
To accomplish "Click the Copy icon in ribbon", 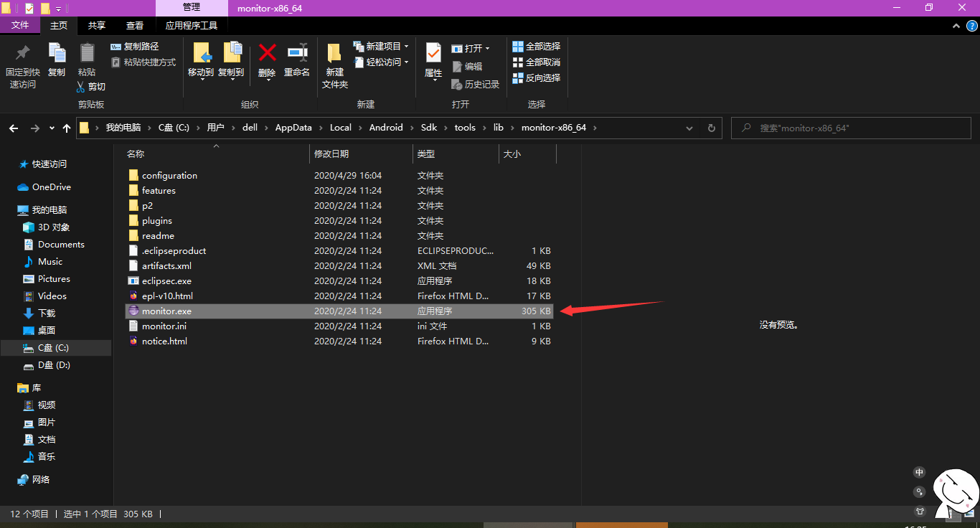I will coord(57,53).
